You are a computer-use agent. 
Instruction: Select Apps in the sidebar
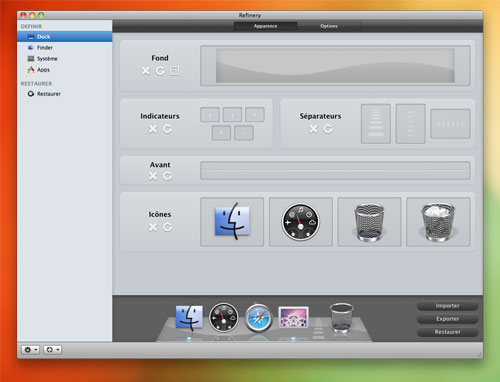pos(65,70)
